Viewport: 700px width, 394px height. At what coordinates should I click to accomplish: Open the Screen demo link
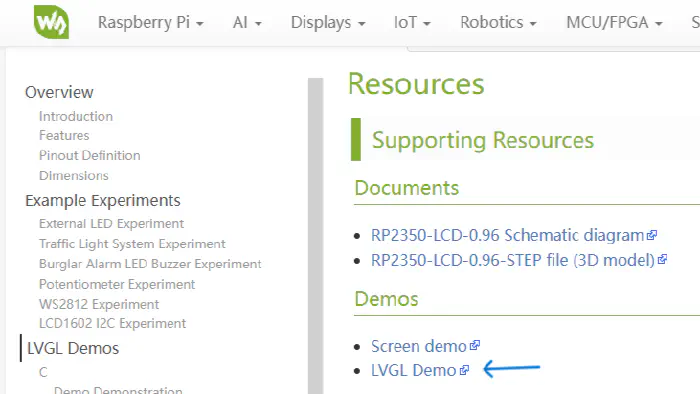click(x=419, y=346)
